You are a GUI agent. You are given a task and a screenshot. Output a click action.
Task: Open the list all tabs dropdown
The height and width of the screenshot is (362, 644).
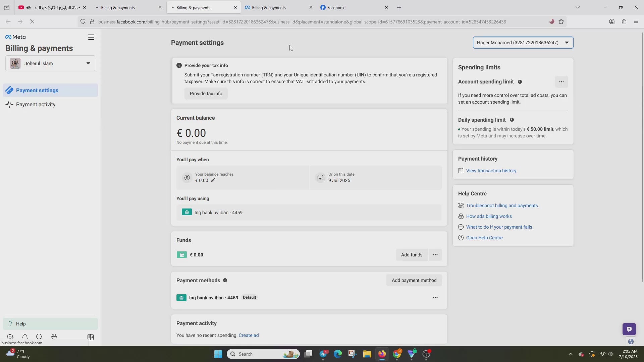click(x=577, y=7)
